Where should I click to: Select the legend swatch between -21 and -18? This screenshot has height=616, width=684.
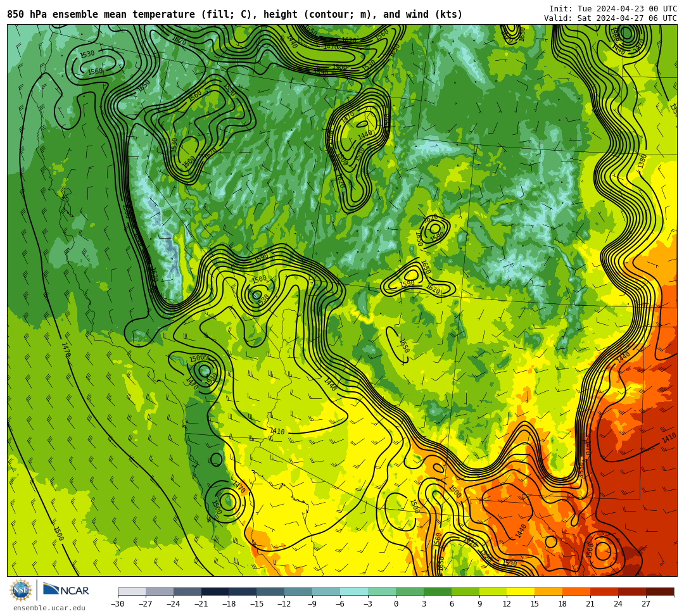coord(215,591)
